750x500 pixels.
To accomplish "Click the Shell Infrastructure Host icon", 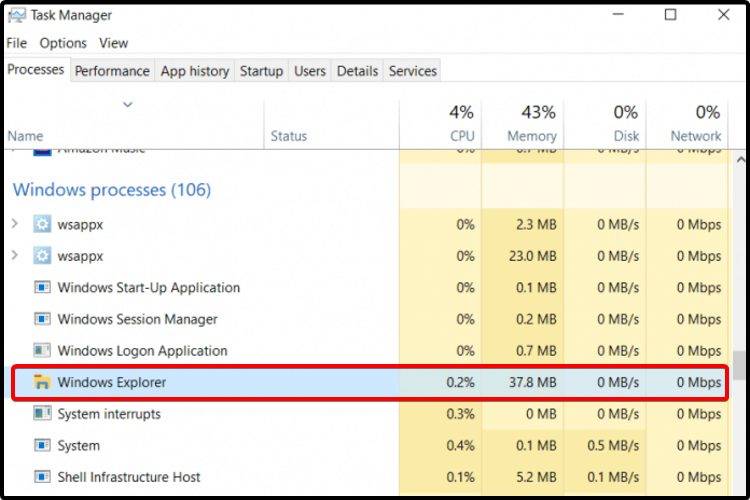I will pyautogui.click(x=42, y=477).
